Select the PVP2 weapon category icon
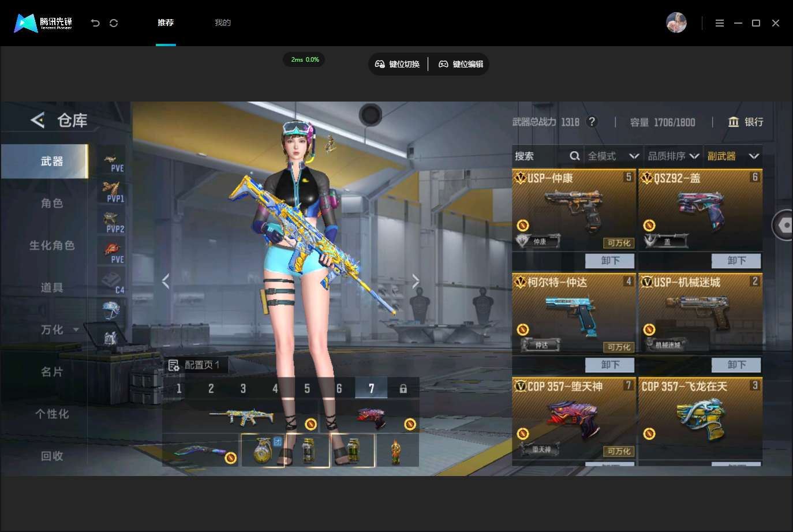 click(111, 223)
